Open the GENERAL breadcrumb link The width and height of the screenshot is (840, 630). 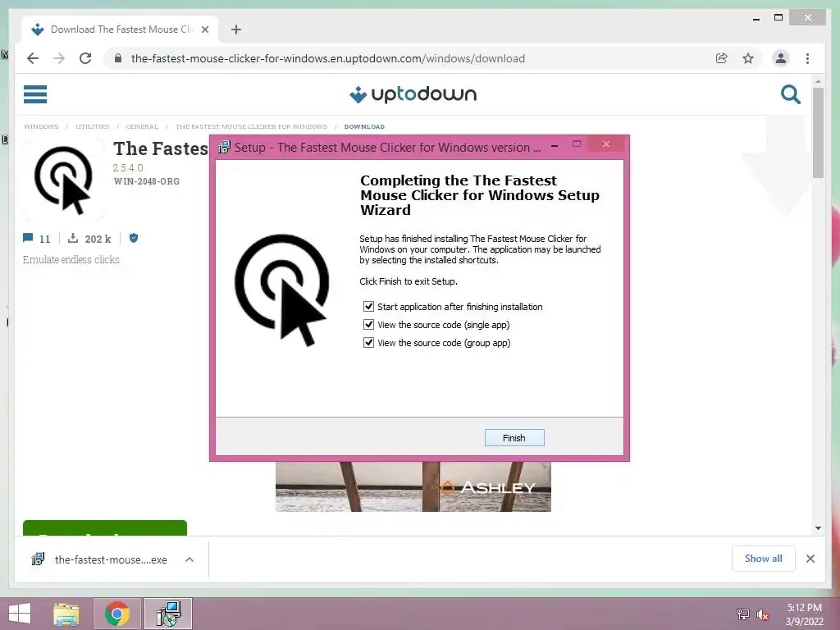point(142,126)
